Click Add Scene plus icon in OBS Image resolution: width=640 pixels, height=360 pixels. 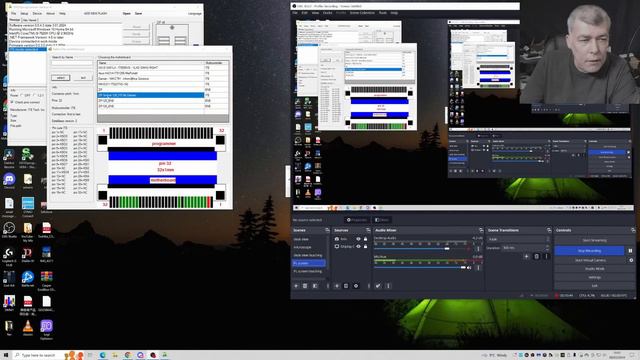[296, 286]
